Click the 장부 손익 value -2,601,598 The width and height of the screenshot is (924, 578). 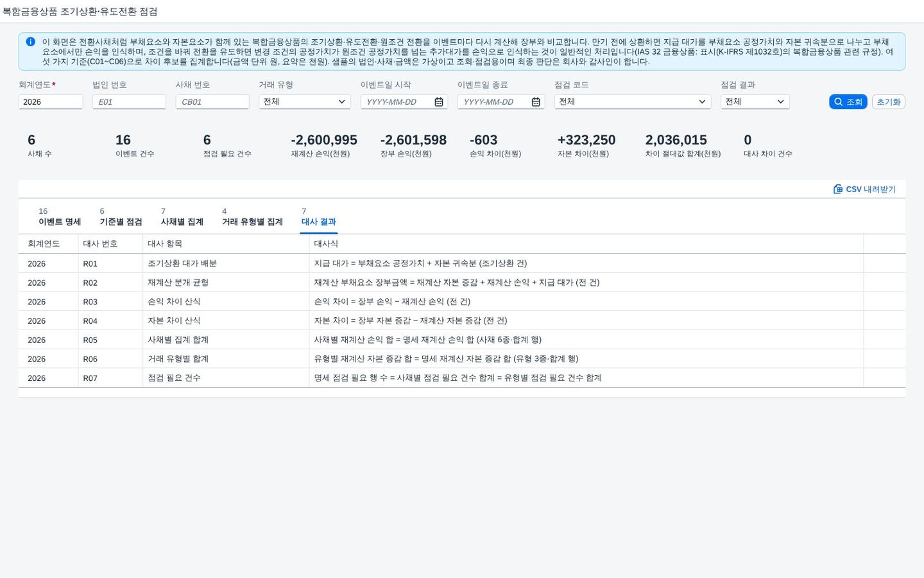(x=413, y=140)
